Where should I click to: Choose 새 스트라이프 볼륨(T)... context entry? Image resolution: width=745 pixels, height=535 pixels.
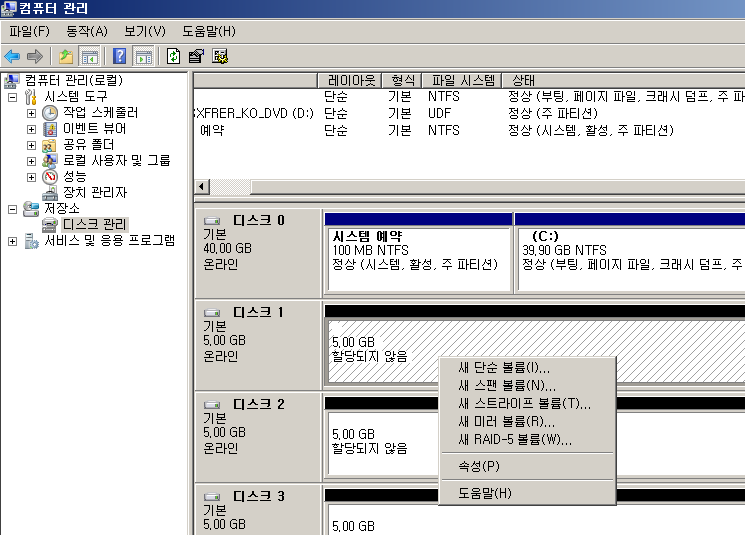point(527,403)
